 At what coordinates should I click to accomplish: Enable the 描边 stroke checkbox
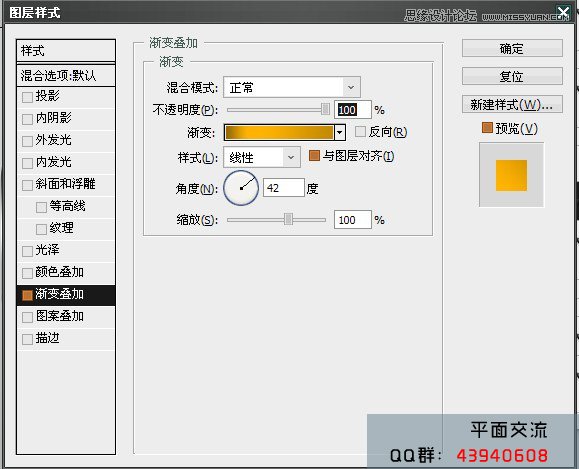tap(27, 339)
